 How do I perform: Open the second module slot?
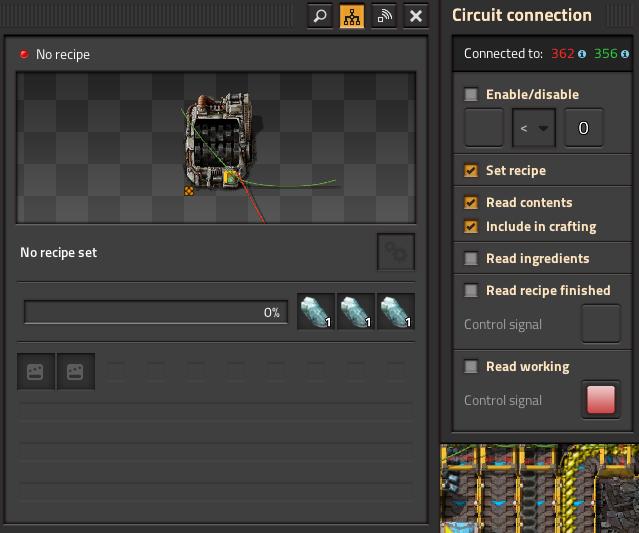click(76, 372)
